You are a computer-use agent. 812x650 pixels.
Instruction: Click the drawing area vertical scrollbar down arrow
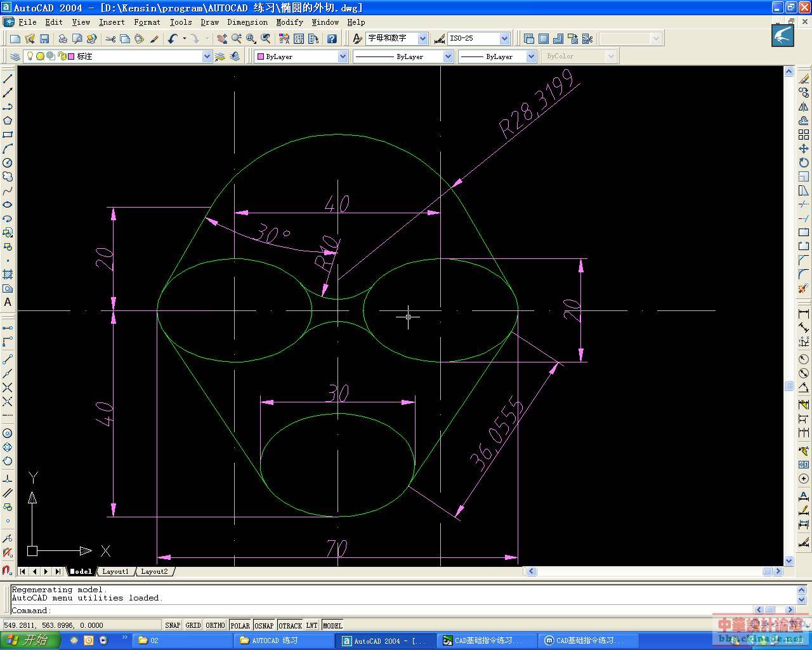point(789,560)
